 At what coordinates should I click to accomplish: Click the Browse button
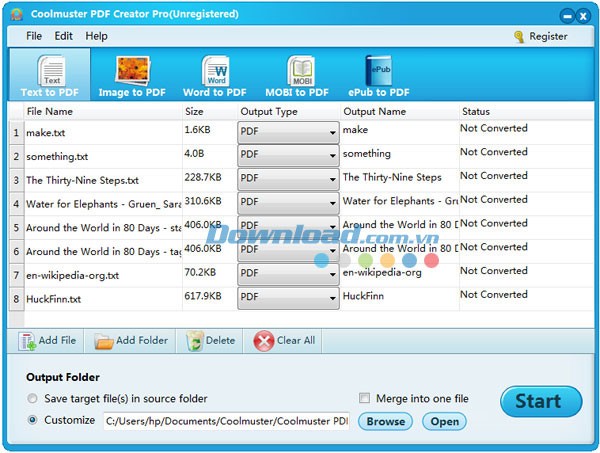coord(386,421)
